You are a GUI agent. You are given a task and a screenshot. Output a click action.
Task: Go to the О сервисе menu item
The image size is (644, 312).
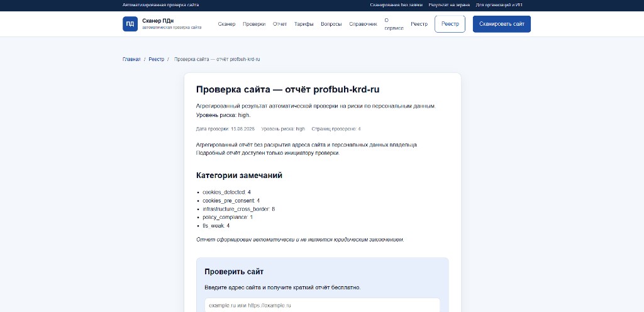click(x=394, y=24)
